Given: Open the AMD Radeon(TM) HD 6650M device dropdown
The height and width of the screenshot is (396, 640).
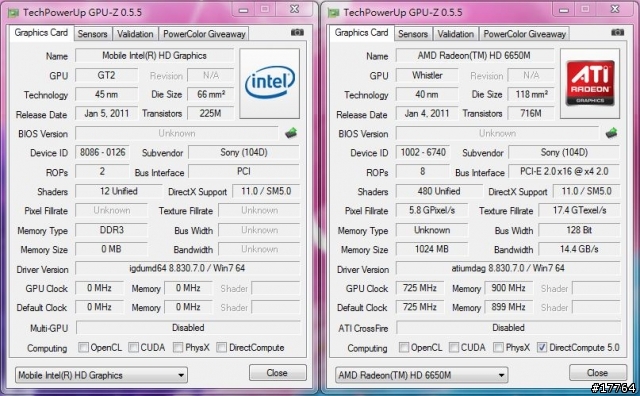Looking at the screenshot, I should tap(422, 375).
